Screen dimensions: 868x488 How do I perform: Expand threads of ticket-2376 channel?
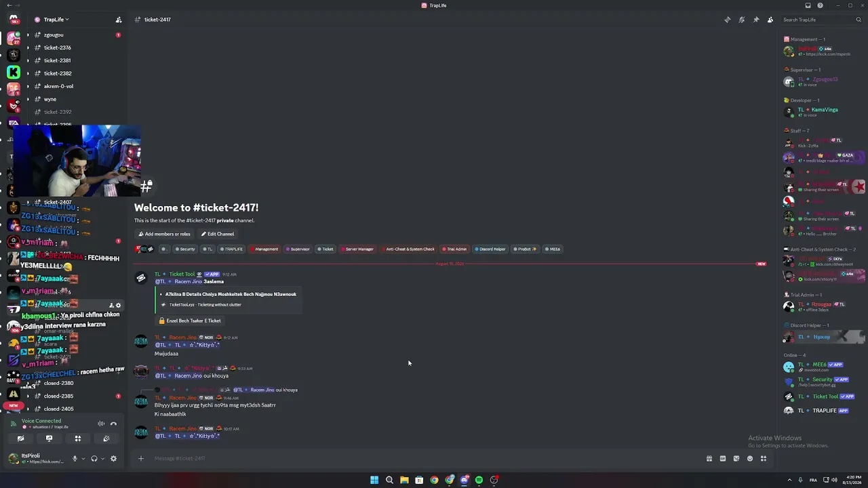[x=28, y=47]
